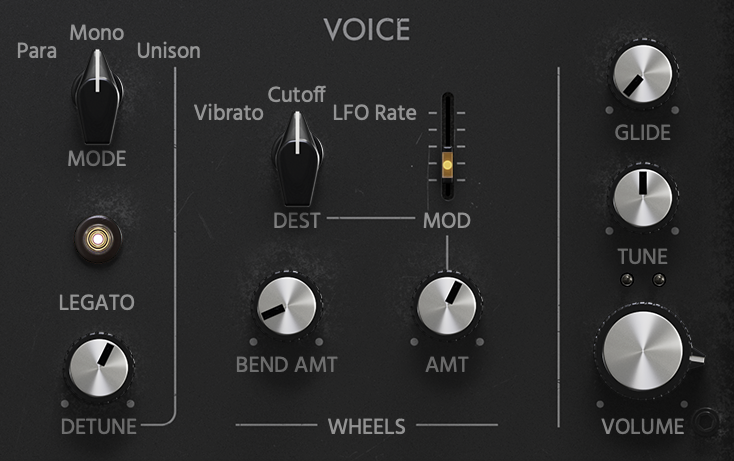Click the large Volume knob
The height and width of the screenshot is (461, 734).
(x=643, y=351)
